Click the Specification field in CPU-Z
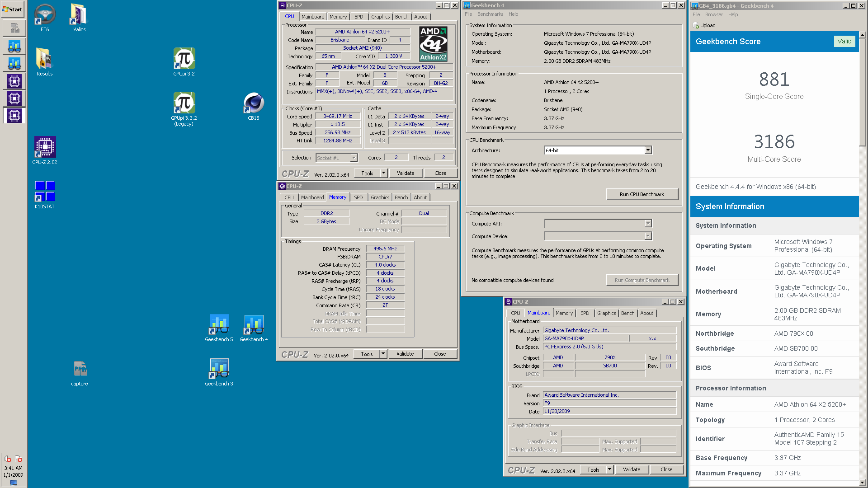868x488 pixels. coord(384,67)
